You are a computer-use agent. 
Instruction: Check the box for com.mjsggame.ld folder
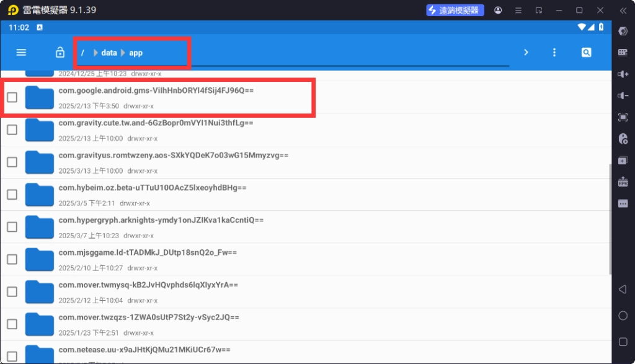[x=12, y=259]
